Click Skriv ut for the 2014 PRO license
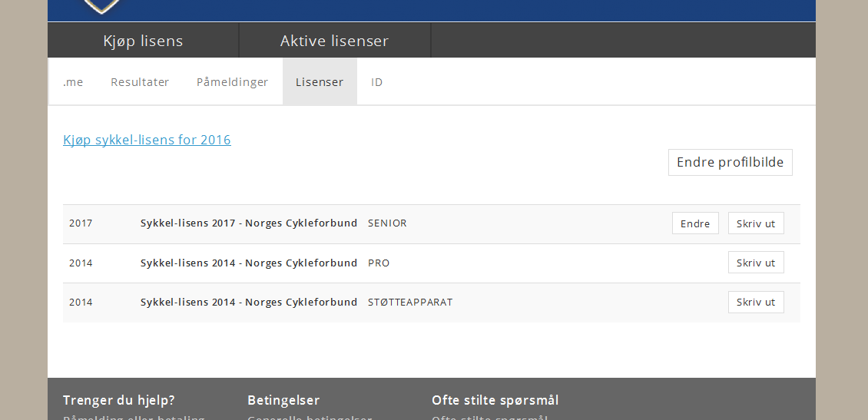This screenshot has width=868, height=420. (756, 263)
